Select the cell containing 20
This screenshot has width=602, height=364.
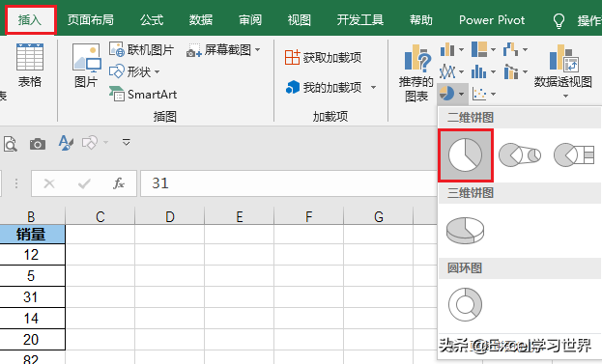click(32, 340)
